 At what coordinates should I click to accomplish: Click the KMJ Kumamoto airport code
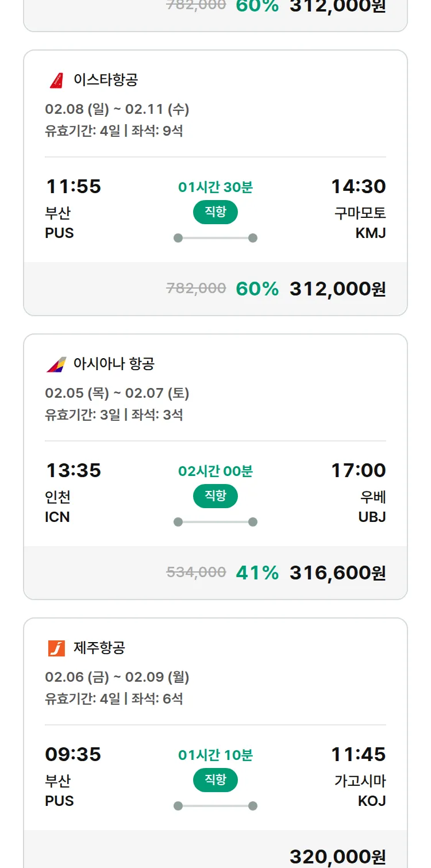point(371,233)
